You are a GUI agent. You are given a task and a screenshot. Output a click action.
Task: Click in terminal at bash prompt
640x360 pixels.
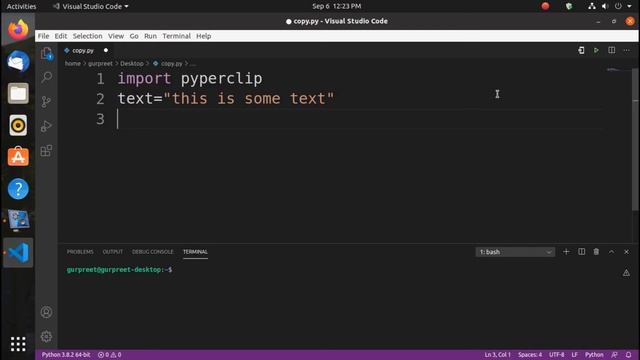(119, 270)
